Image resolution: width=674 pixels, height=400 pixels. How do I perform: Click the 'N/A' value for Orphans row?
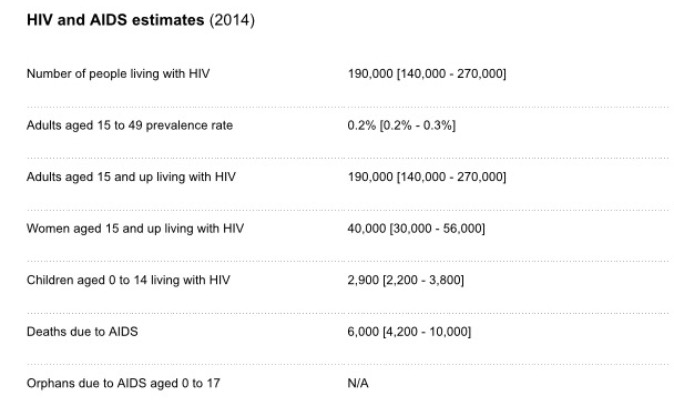pyautogui.click(x=358, y=383)
